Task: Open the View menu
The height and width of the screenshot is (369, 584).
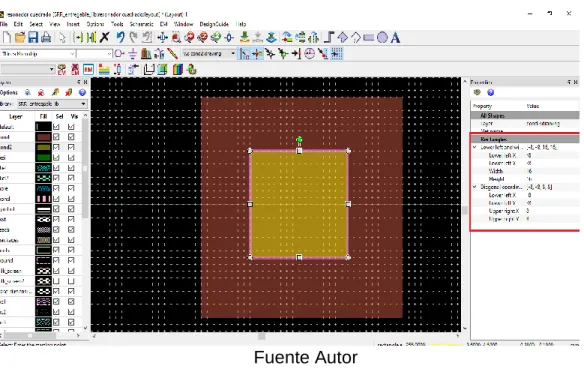Action: [x=55, y=24]
